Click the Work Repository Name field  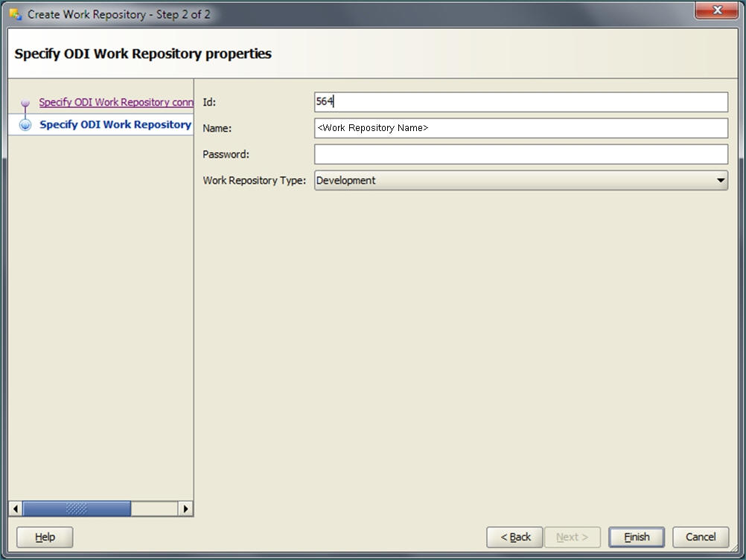pos(521,128)
